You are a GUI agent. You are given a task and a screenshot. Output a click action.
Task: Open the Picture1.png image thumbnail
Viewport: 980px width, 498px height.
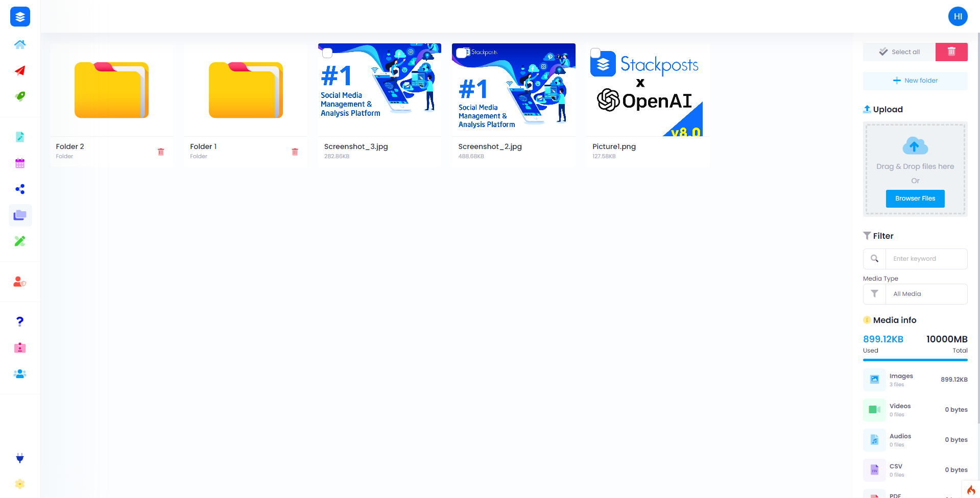(x=648, y=90)
